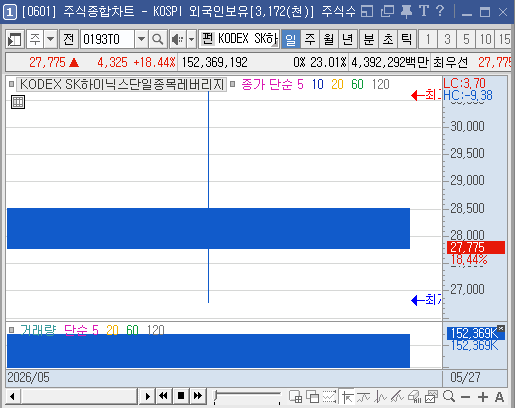The image size is (515, 408).
Task: Open the stock code search magnifier
Action: click(157, 39)
